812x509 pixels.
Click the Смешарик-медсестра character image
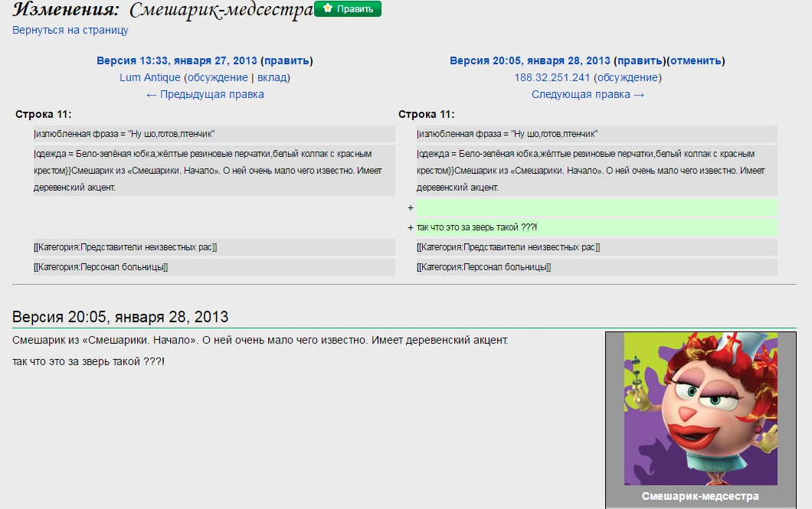701,409
